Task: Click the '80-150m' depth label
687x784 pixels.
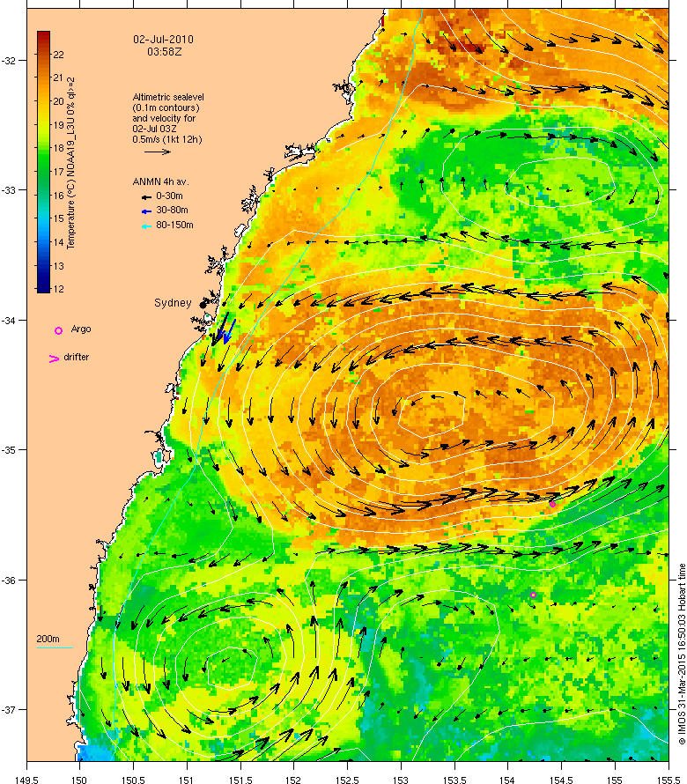Action: click(x=174, y=225)
